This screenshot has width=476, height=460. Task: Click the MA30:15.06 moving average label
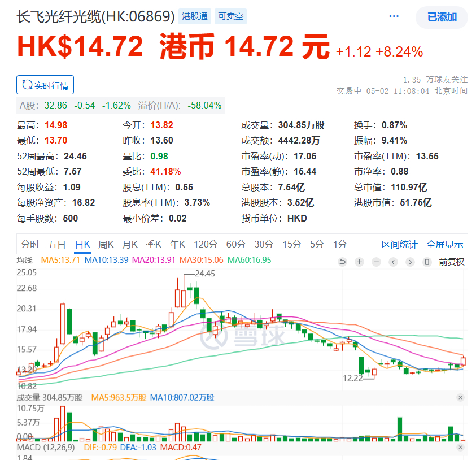[201, 260]
